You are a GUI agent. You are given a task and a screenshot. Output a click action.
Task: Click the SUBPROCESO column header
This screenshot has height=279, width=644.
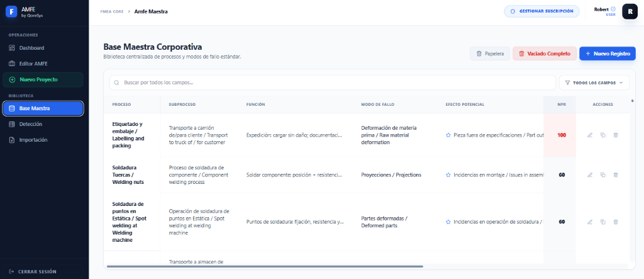click(x=182, y=105)
